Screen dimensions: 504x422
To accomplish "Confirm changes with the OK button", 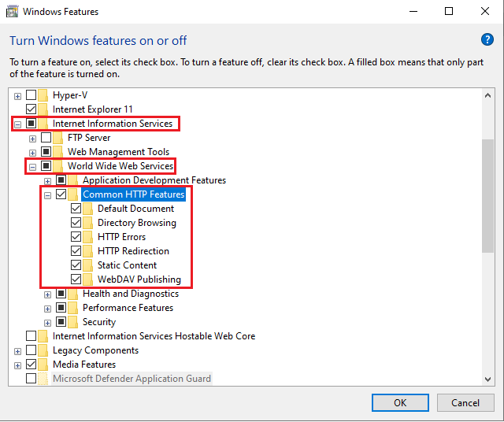I will (400, 403).
